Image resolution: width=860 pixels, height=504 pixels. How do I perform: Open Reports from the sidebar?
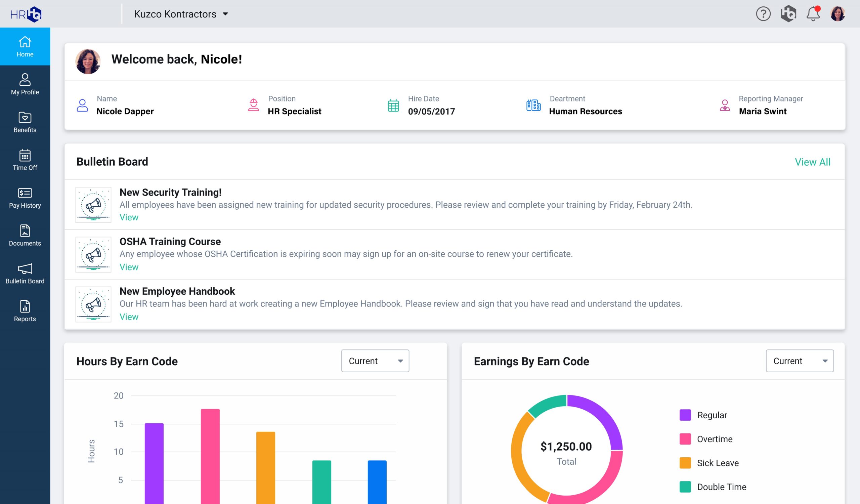[25, 311]
